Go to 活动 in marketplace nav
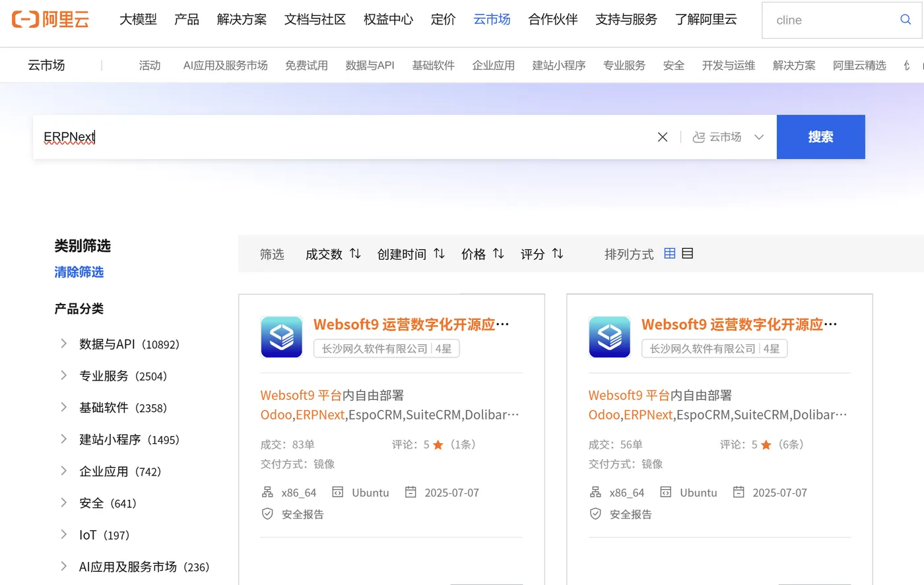The height and width of the screenshot is (585, 924). 150,65
